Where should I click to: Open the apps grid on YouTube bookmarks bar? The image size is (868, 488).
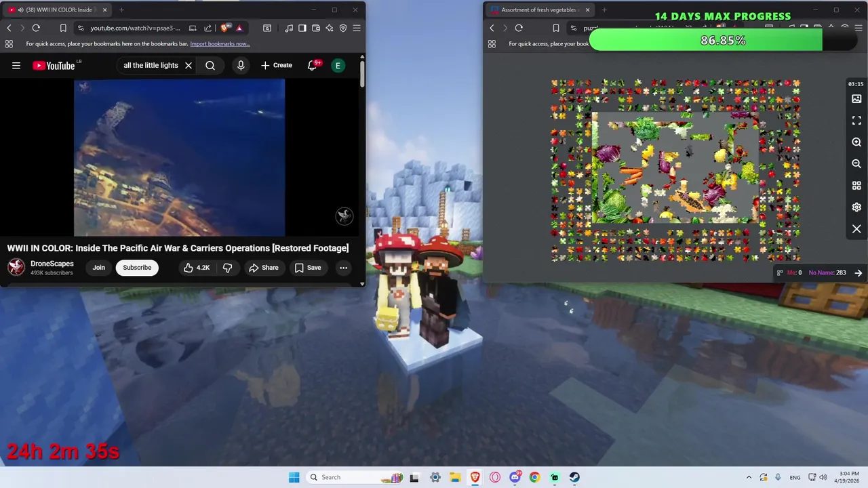(9, 43)
